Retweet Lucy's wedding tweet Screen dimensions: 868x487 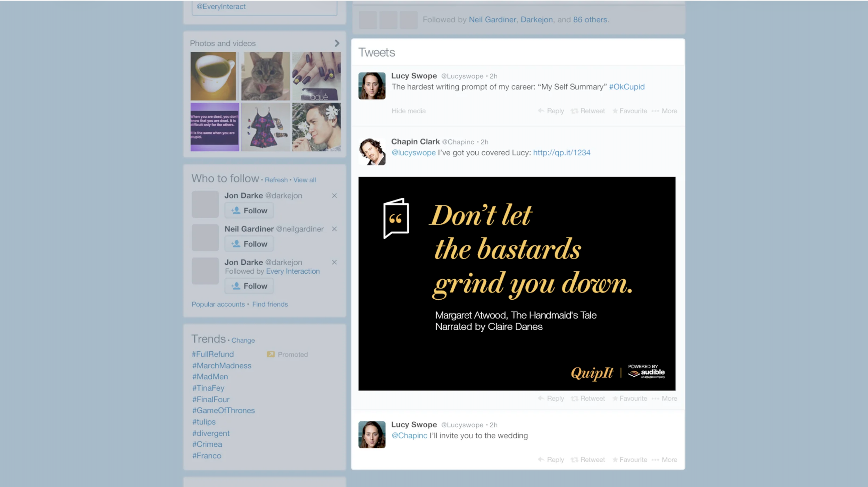(588, 460)
